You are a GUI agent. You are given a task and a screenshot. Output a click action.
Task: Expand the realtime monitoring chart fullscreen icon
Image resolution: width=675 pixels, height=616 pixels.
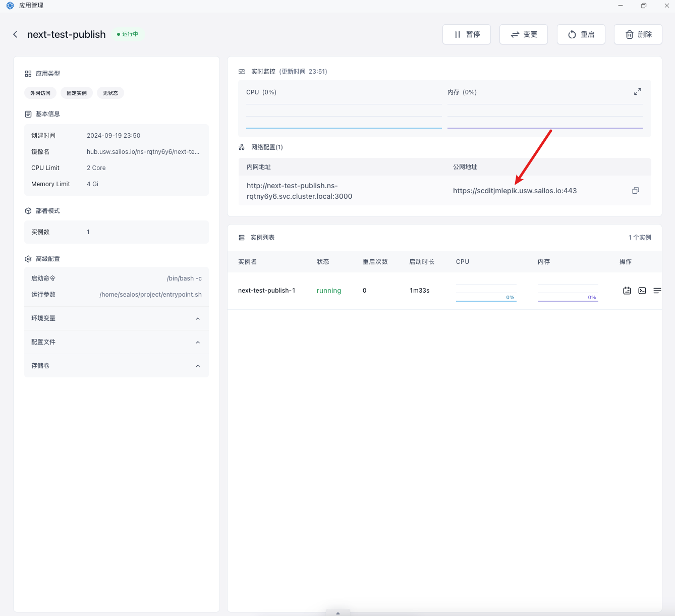638,92
